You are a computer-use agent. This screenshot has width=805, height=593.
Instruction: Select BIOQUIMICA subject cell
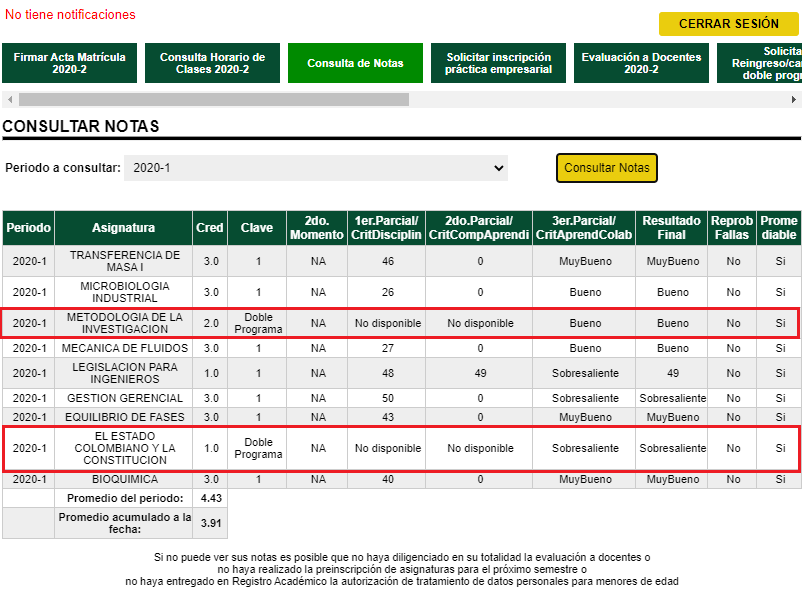pos(124,479)
